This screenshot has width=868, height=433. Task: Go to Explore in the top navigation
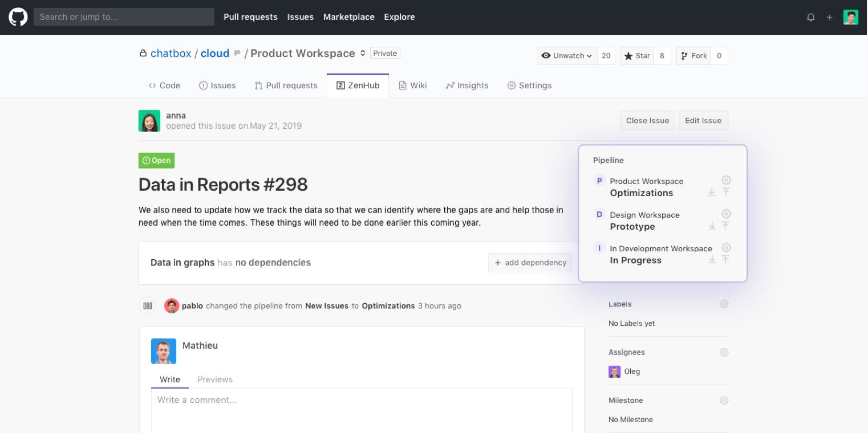(399, 17)
